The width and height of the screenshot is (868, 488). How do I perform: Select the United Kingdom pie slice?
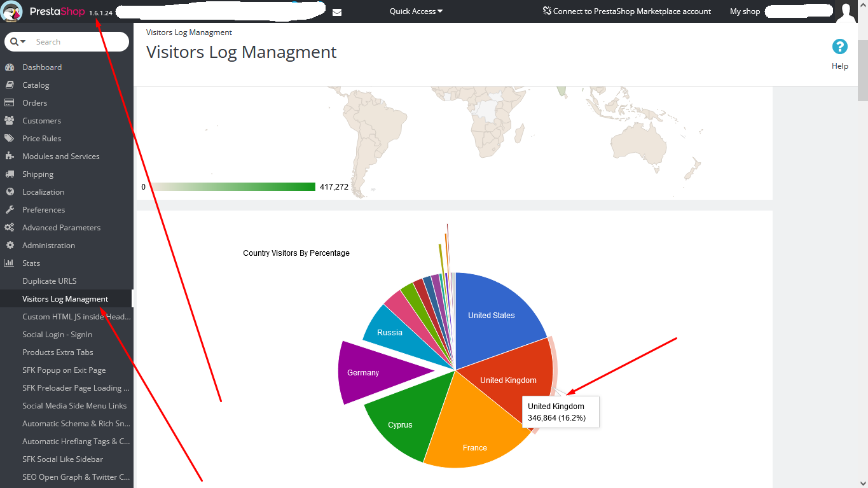[x=509, y=382]
